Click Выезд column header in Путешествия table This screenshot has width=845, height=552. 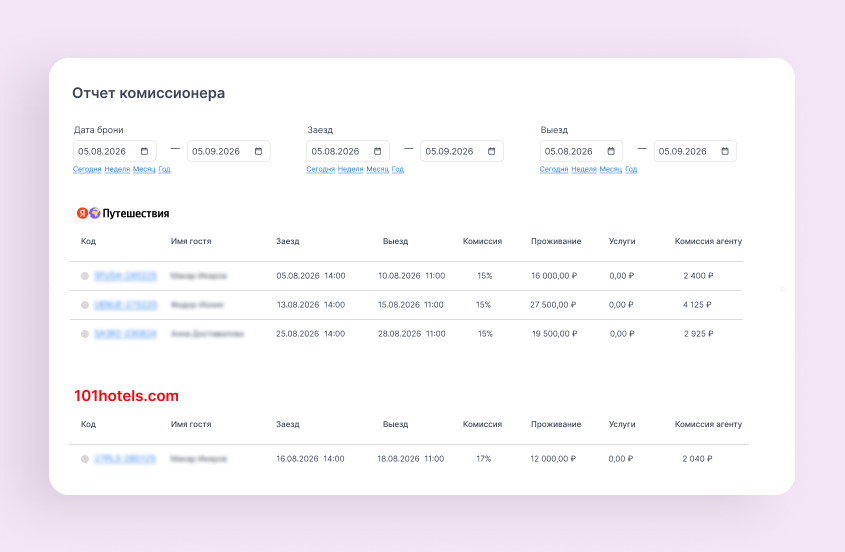396,242
